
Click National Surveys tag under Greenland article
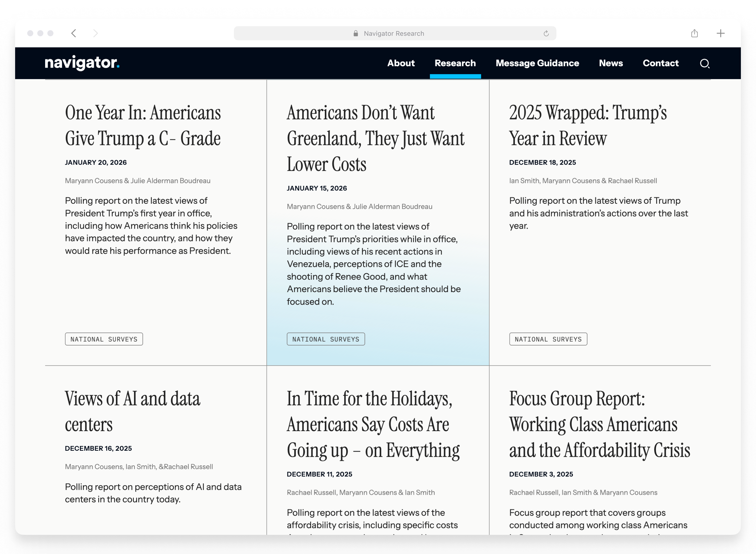(x=326, y=339)
